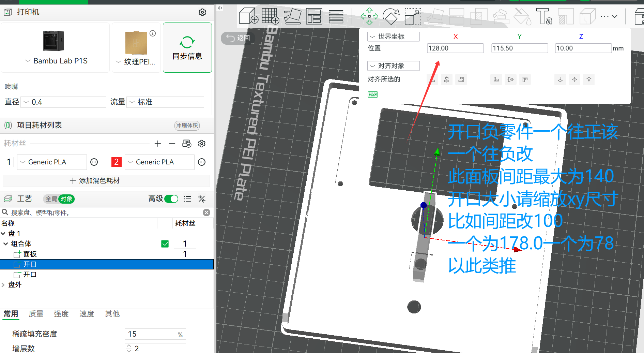This screenshot has height=353, width=644.
Task: Open the 世界坐标 coordinate dropdown
Action: (394, 36)
